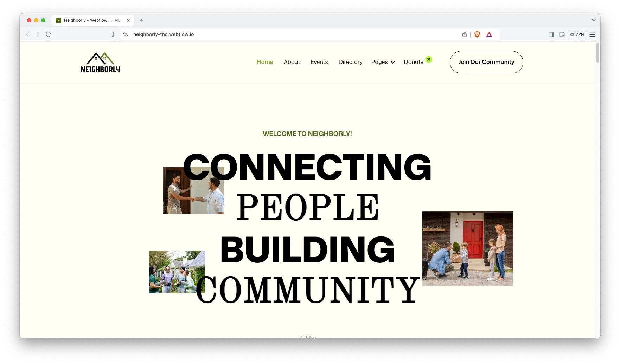This screenshot has height=364, width=620.
Task: Click the Brave Rewards triangle icon
Action: pyautogui.click(x=489, y=34)
